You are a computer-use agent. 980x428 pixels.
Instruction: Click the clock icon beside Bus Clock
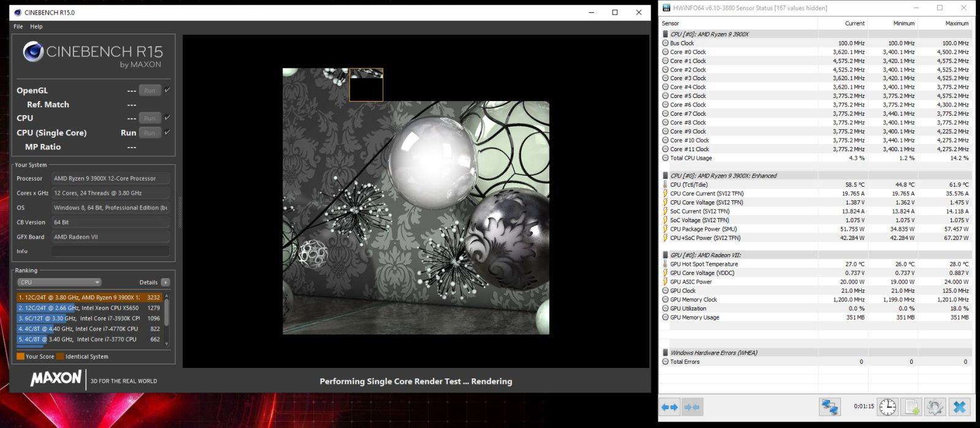click(665, 43)
